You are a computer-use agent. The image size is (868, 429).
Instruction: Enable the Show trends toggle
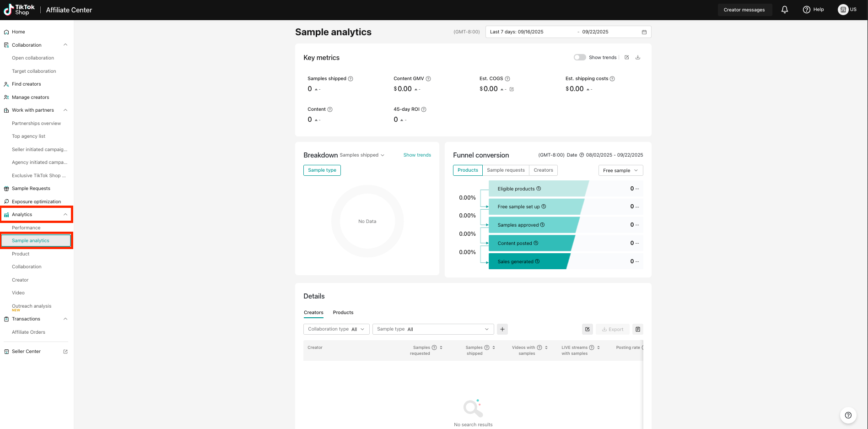click(580, 57)
